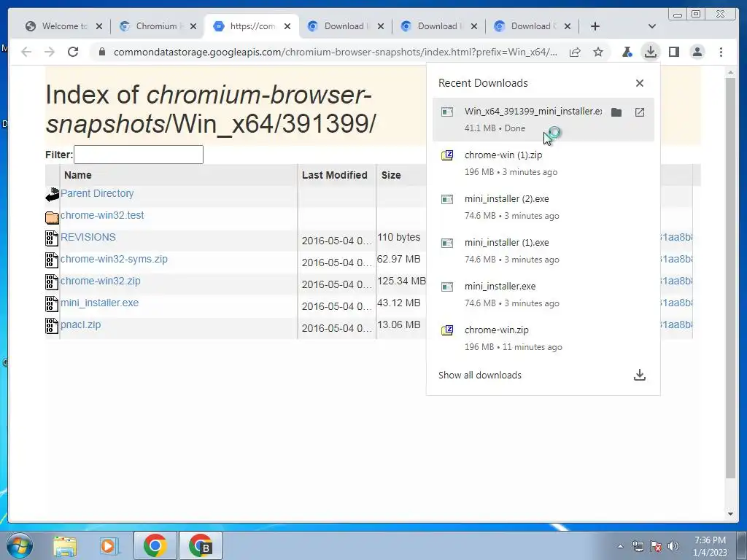Screen dimensions: 747x560
Task: Close the Chromium tab
Action: click(193, 26)
